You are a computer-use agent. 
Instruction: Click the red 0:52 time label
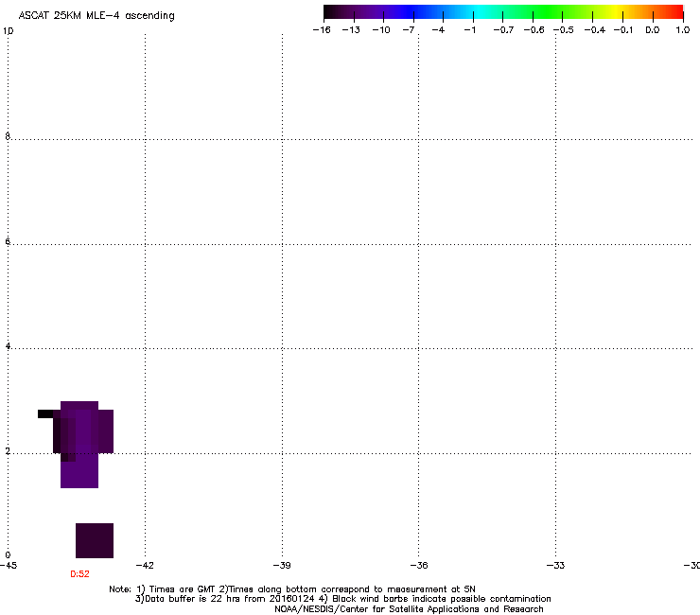79,574
